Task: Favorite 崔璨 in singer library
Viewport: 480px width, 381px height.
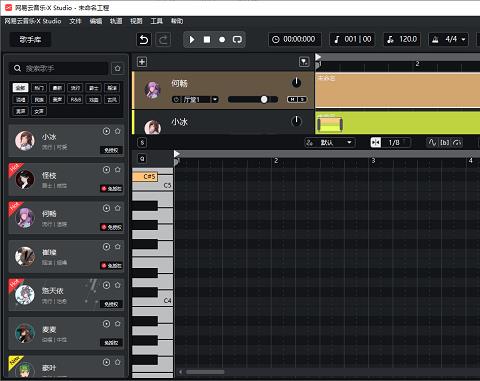Action: tap(117, 247)
